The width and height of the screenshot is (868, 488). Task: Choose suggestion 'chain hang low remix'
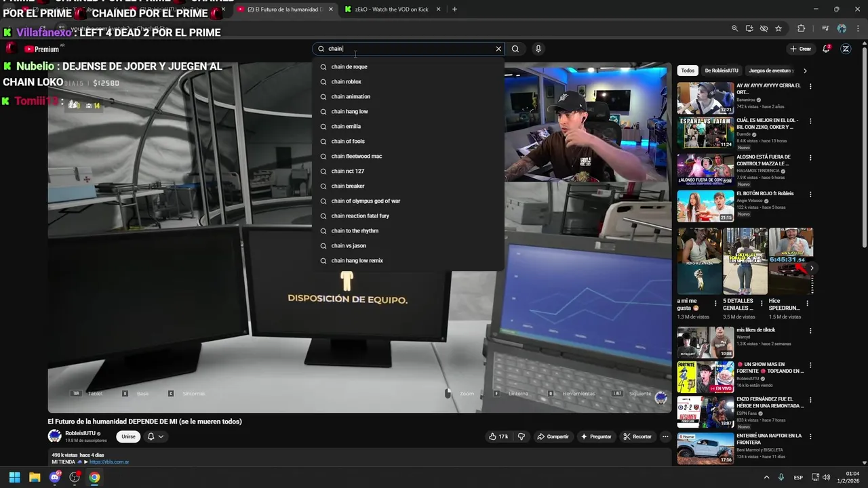coord(408,260)
